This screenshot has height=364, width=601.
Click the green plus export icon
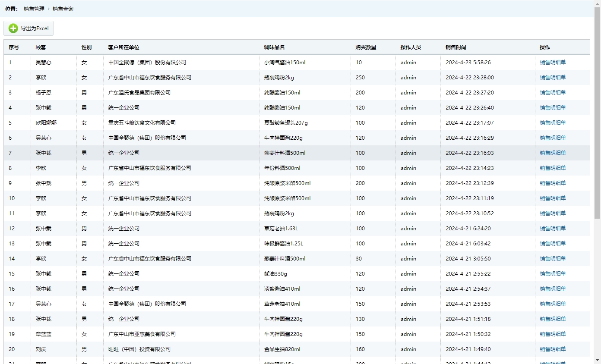click(13, 28)
